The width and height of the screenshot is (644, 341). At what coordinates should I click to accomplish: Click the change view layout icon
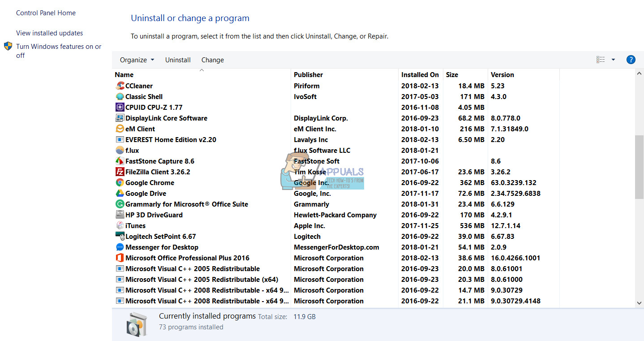click(601, 60)
